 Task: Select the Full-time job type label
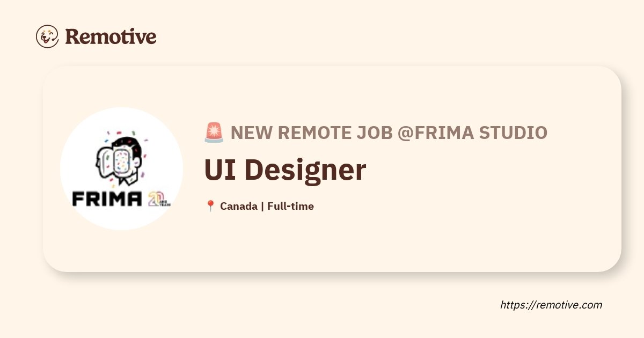(x=290, y=206)
